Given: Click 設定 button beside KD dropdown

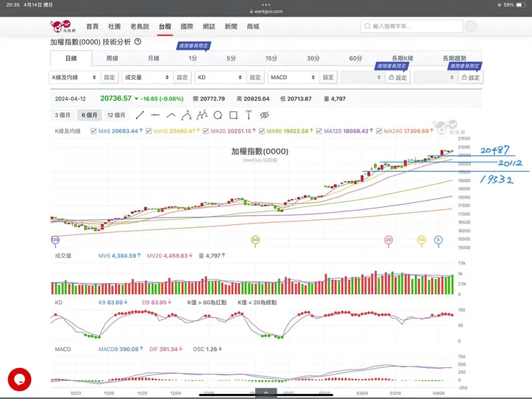Looking at the screenshot, I should 255,78.
